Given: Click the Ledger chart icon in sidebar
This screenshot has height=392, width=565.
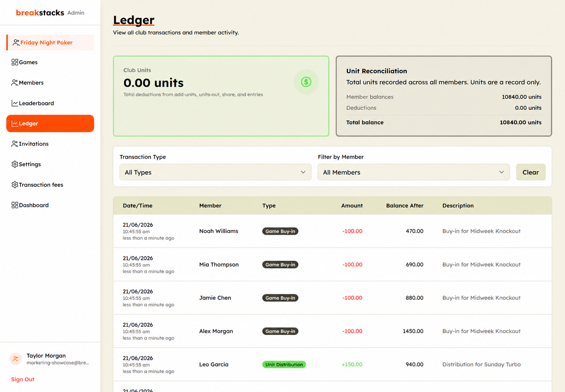Looking at the screenshot, I should [15, 123].
